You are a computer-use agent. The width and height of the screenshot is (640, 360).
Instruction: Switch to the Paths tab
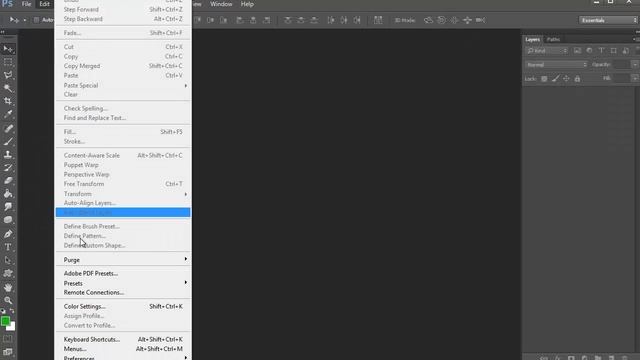[x=553, y=40]
